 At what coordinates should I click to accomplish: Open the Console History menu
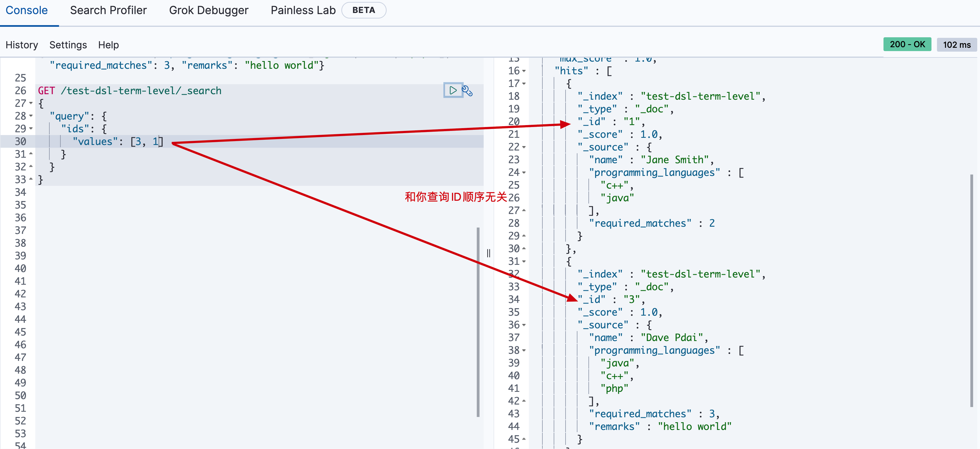click(x=22, y=44)
